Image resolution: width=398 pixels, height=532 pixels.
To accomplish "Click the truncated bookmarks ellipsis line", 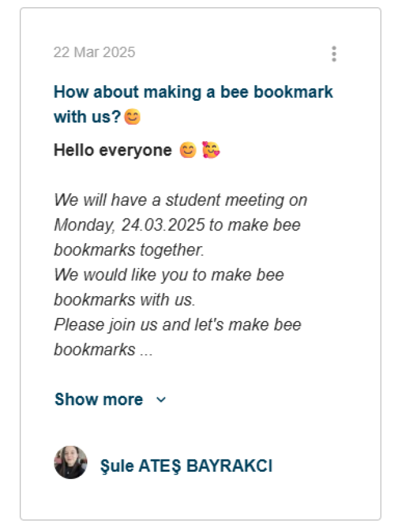I will tap(103, 349).
